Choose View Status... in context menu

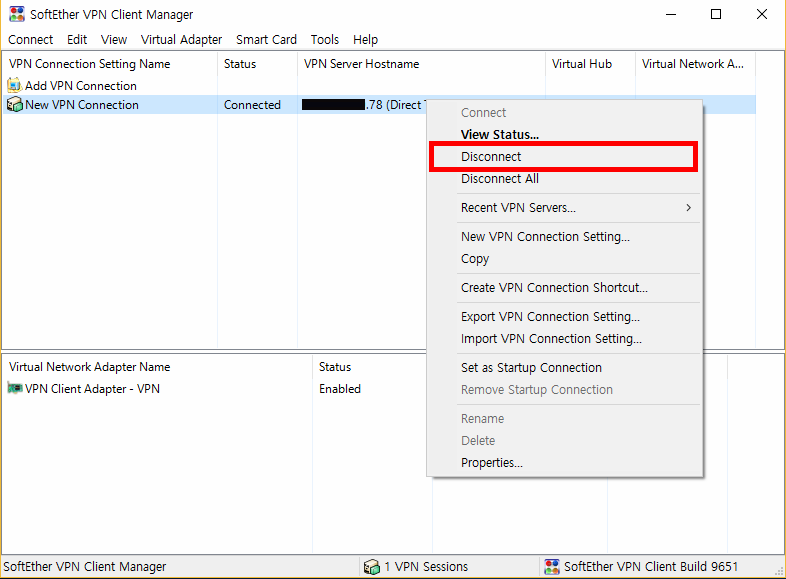click(564, 134)
